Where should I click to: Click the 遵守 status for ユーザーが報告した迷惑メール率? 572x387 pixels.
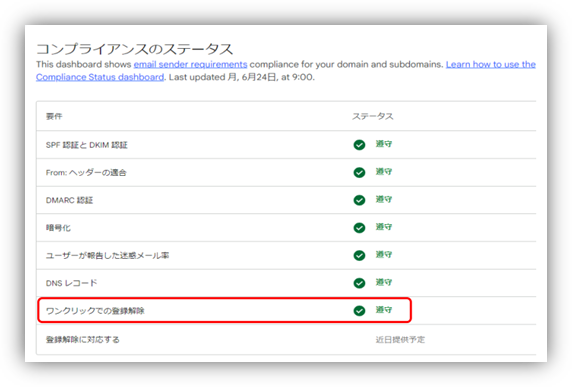(x=384, y=255)
